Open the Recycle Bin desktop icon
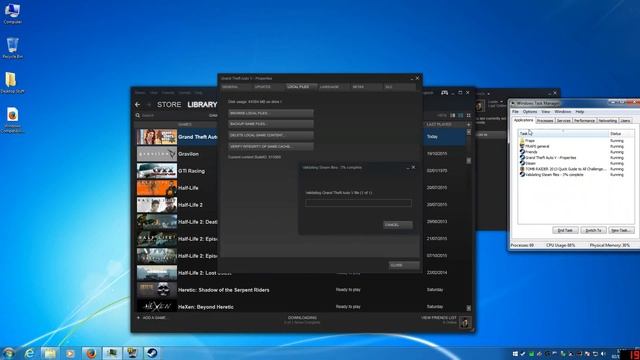This screenshot has width=640, height=360. [x=12, y=48]
